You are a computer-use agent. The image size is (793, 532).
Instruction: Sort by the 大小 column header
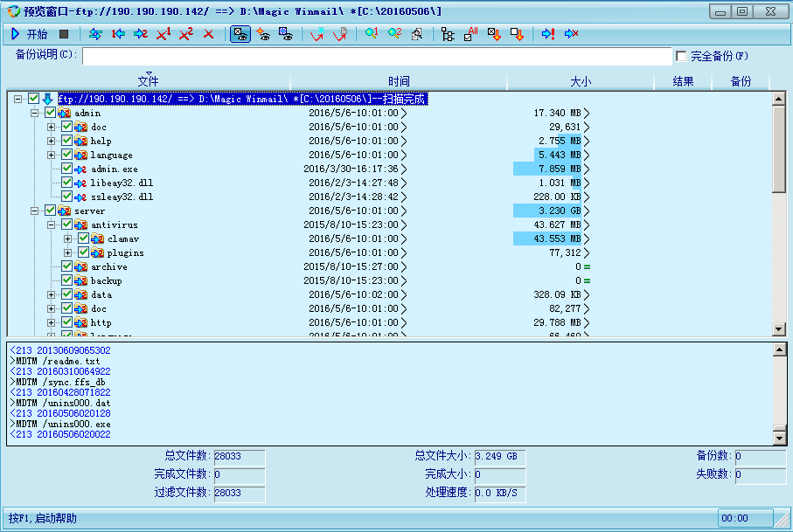tap(580, 81)
